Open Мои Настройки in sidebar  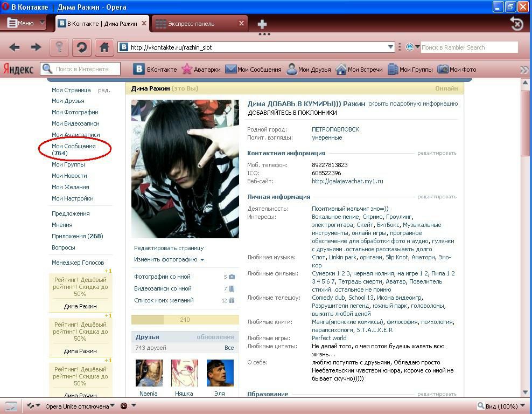pyautogui.click(x=72, y=198)
